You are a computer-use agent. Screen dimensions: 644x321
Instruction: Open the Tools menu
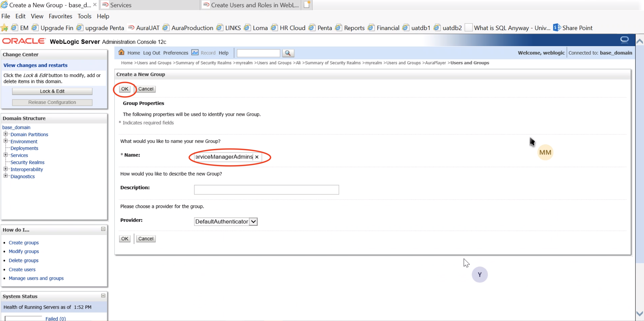[84, 16]
